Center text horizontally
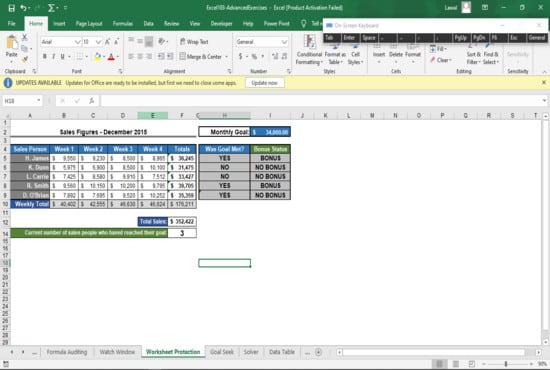Viewport: 550px width, 370px height. coord(140,56)
